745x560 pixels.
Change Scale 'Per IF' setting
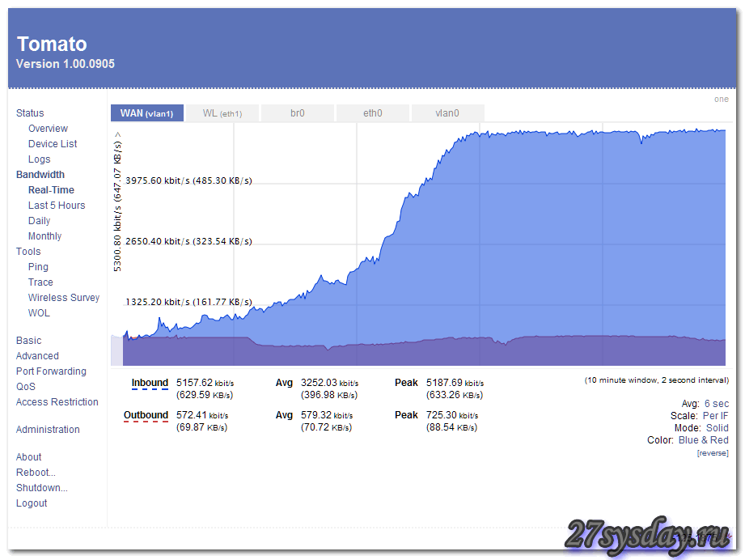[x=716, y=415]
